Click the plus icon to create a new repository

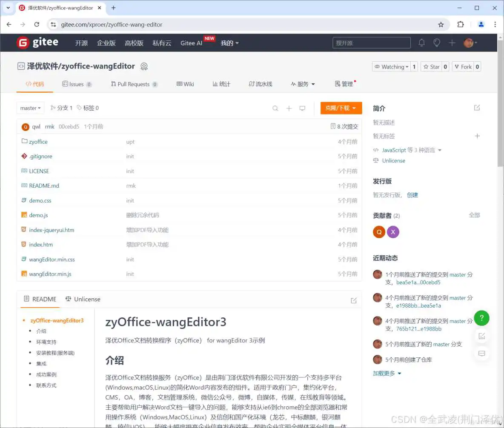tap(452, 43)
